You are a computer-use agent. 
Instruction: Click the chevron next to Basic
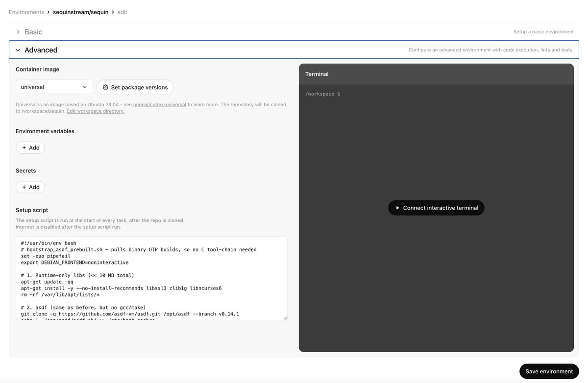point(18,31)
